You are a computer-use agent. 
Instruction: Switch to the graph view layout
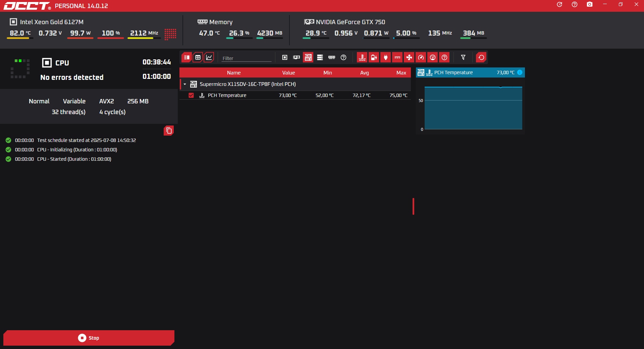pos(209,57)
